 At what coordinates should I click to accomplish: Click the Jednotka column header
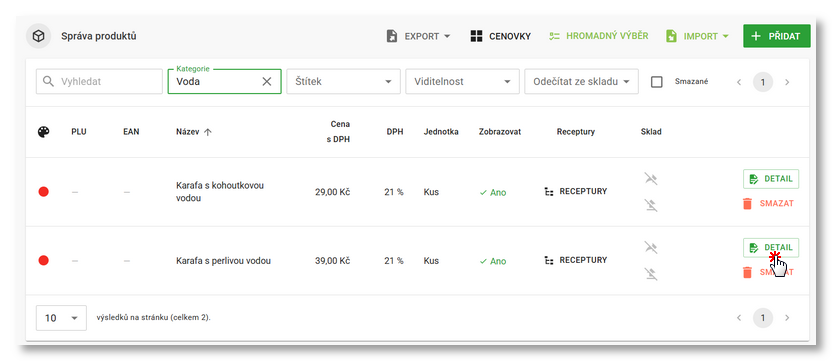(x=441, y=132)
